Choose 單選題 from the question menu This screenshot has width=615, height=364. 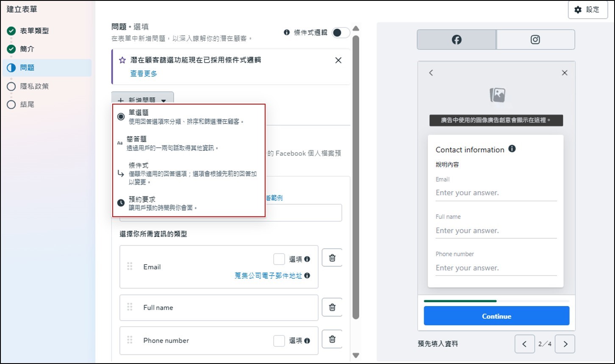139,113
